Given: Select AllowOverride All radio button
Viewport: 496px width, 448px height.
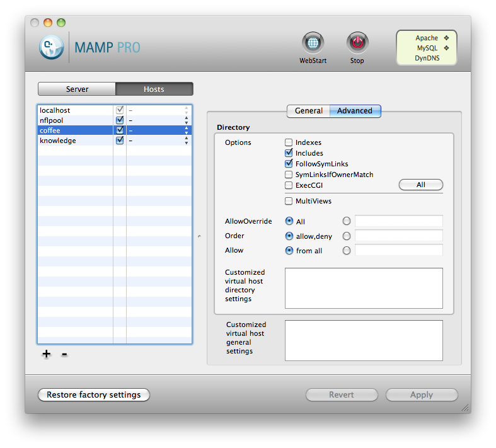Looking at the screenshot, I should (289, 221).
